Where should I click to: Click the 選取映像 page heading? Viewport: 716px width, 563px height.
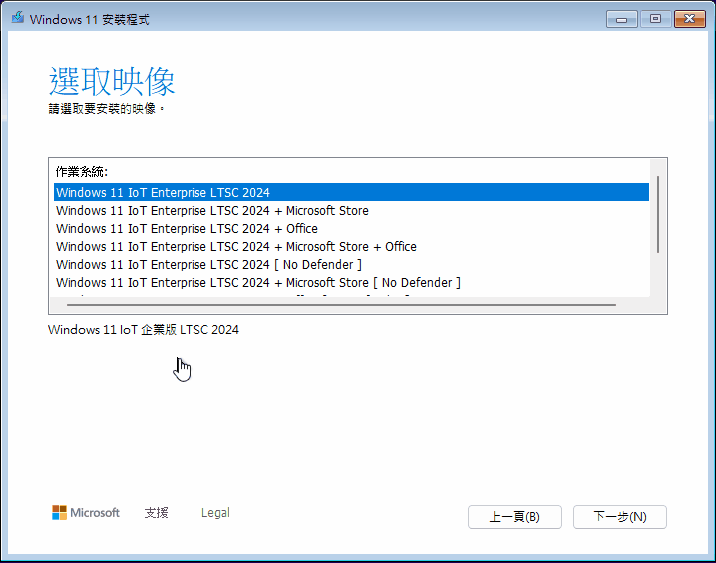[112, 81]
